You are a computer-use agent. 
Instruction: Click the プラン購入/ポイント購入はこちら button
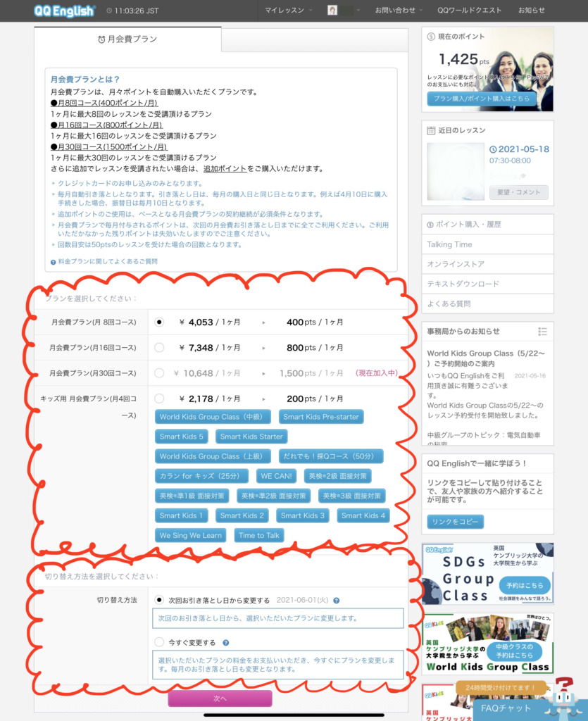[482, 99]
